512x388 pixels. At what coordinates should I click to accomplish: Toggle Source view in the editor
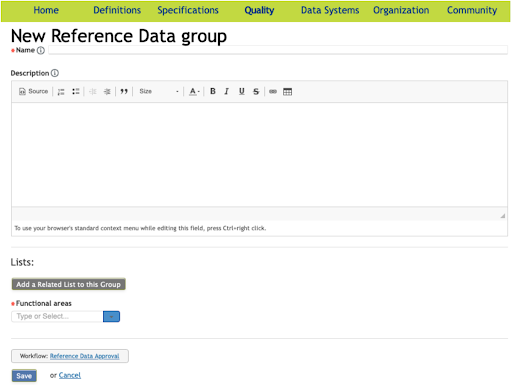pyautogui.click(x=33, y=91)
